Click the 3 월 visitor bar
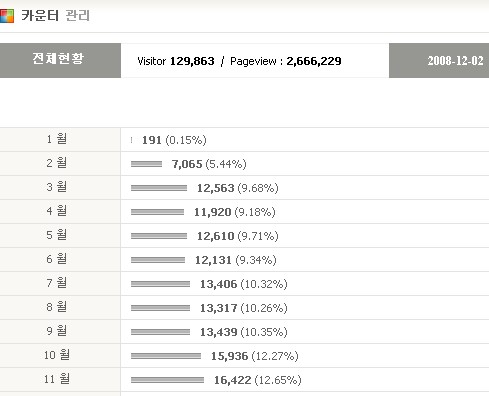489x396 pixels. (159, 188)
